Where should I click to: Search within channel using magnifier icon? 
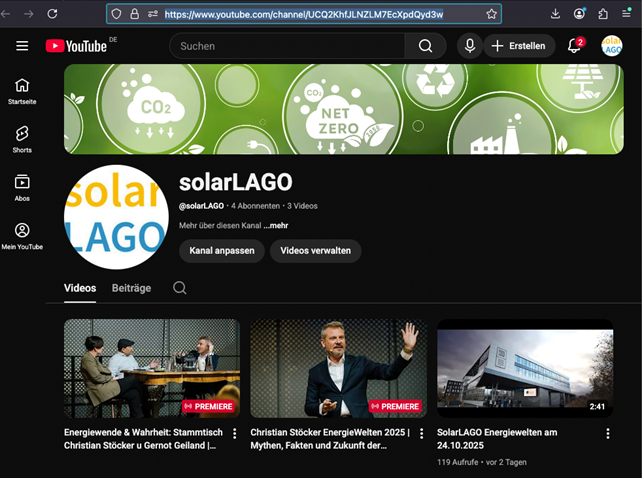(x=180, y=288)
